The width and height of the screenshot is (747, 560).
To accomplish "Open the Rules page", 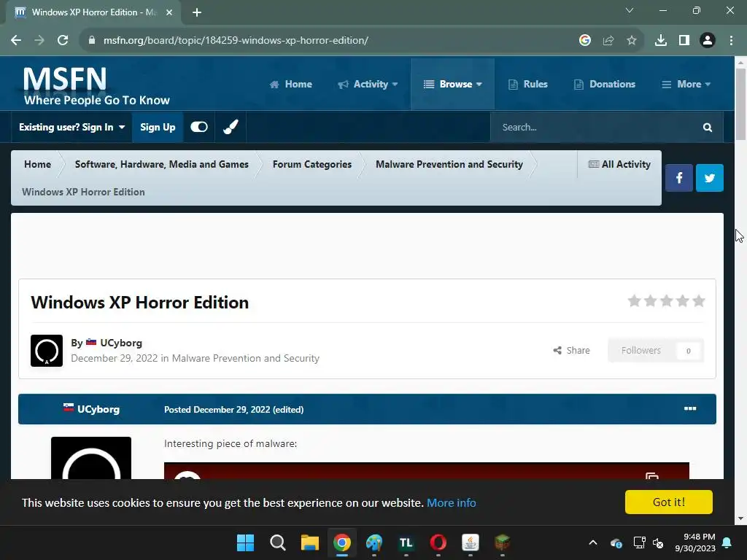I will [x=528, y=85].
